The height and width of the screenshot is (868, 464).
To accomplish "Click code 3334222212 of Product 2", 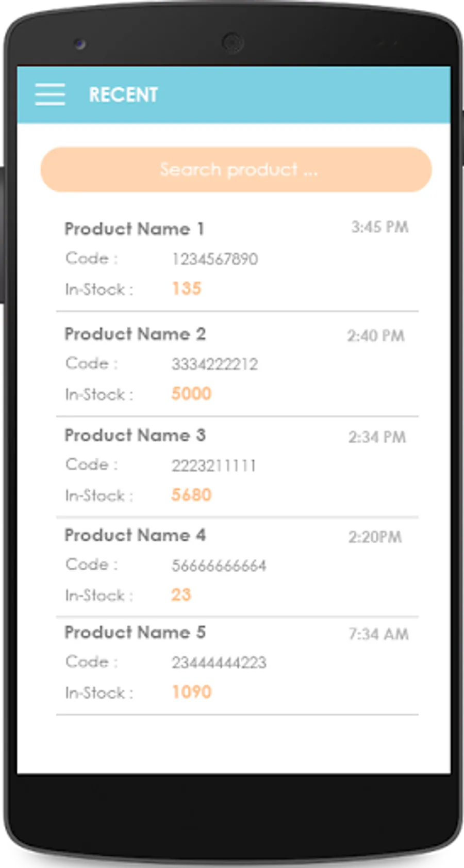I will (x=214, y=364).
